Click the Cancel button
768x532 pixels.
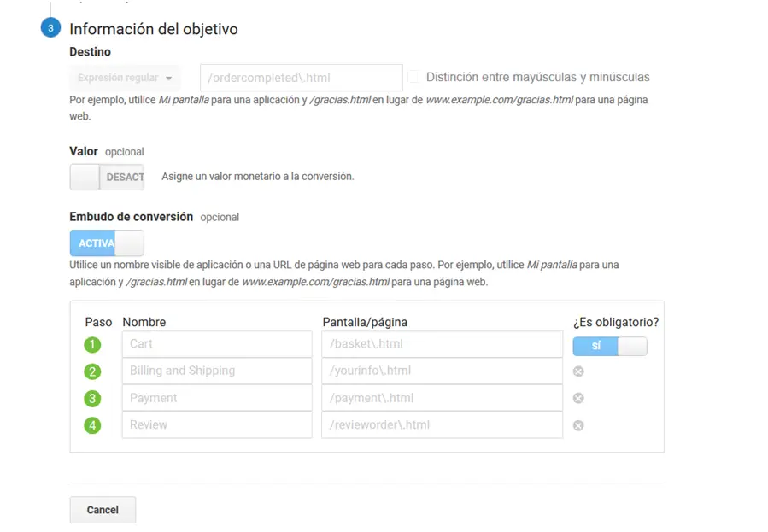click(102, 509)
